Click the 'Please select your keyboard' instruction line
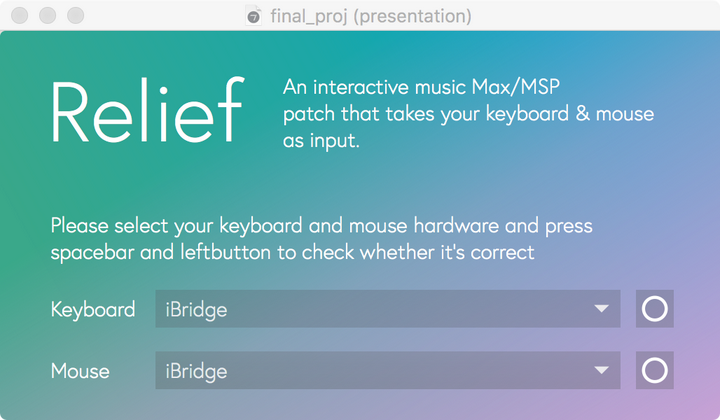 click(321, 226)
